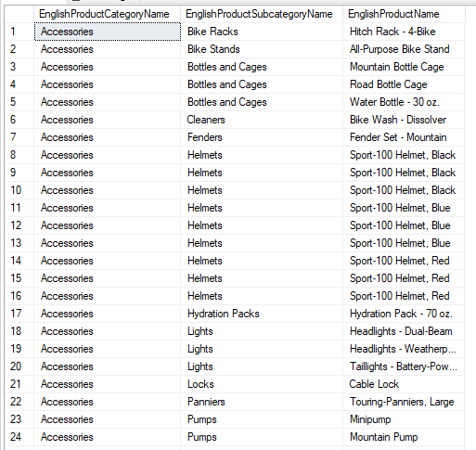The height and width of the screenshot is (450, 476).
Task: Click the Water Bottle - 30 oz. cell
Action: 404,102
